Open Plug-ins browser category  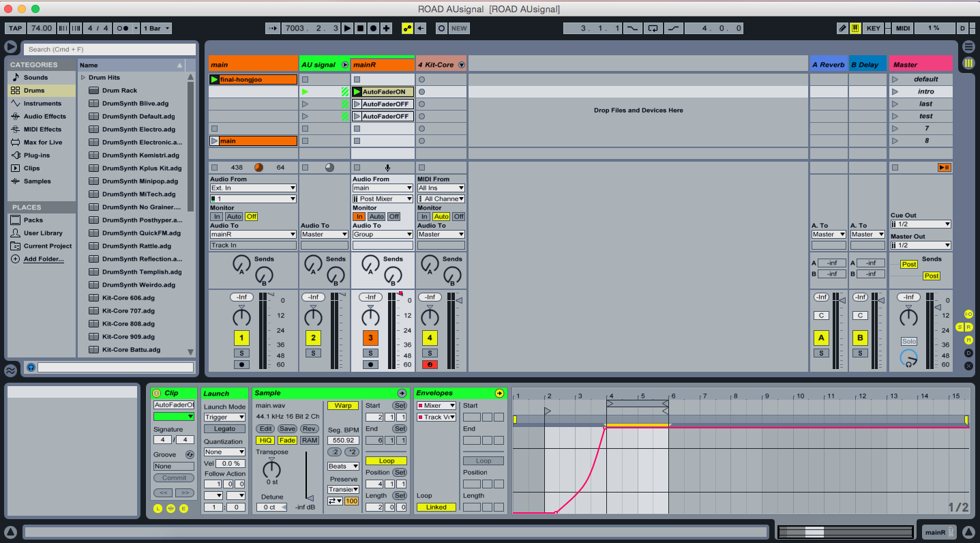pos(37,155)
